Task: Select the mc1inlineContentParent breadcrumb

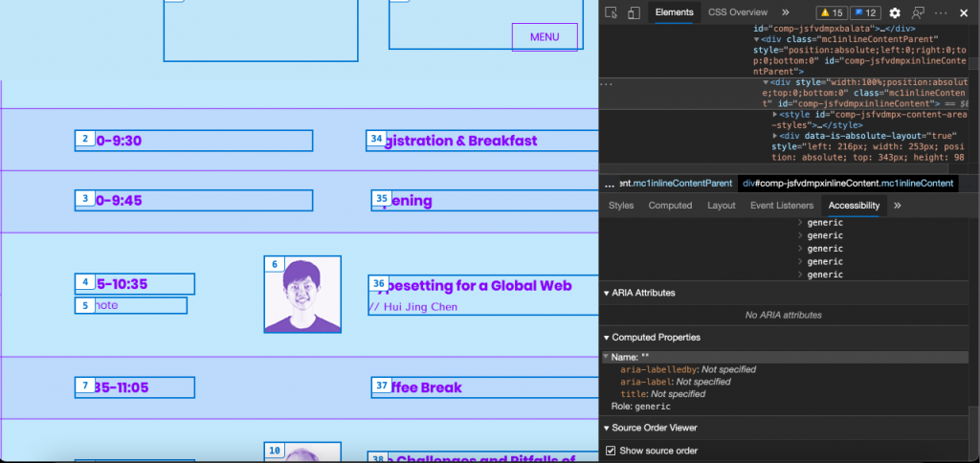Action: tap(676, 184)
